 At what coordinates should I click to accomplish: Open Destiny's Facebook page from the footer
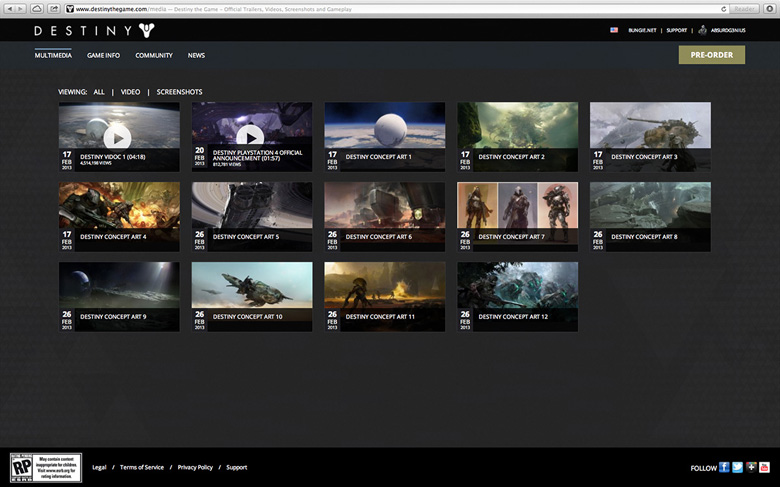(x=725, y=467)
